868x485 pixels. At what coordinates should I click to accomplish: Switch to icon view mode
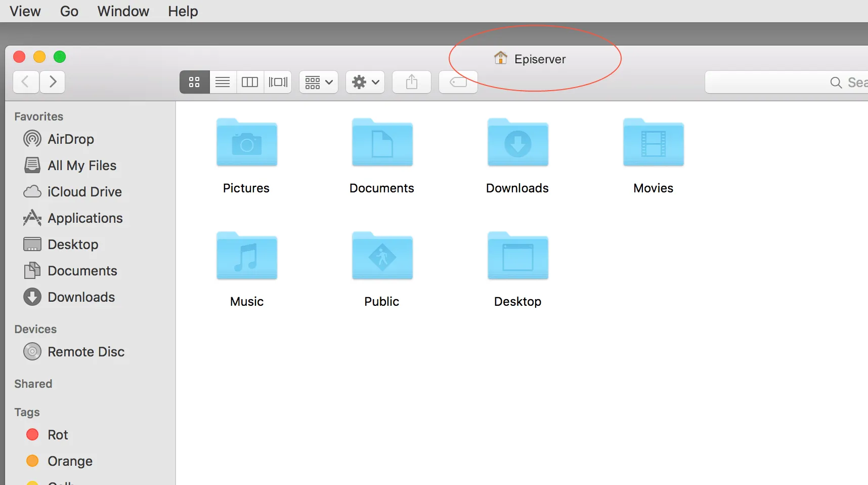(194, 82)
